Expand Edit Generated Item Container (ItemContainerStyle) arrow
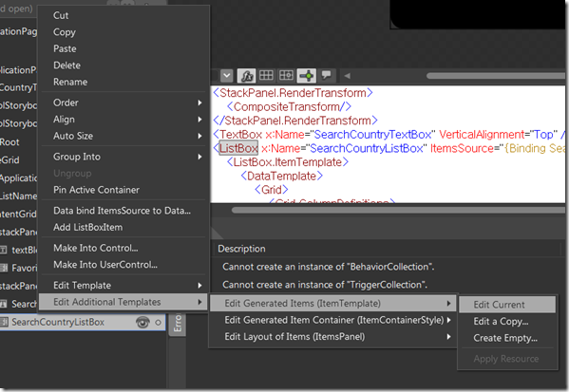The height and width of the screenshot is (392, 569). (449, 320)
